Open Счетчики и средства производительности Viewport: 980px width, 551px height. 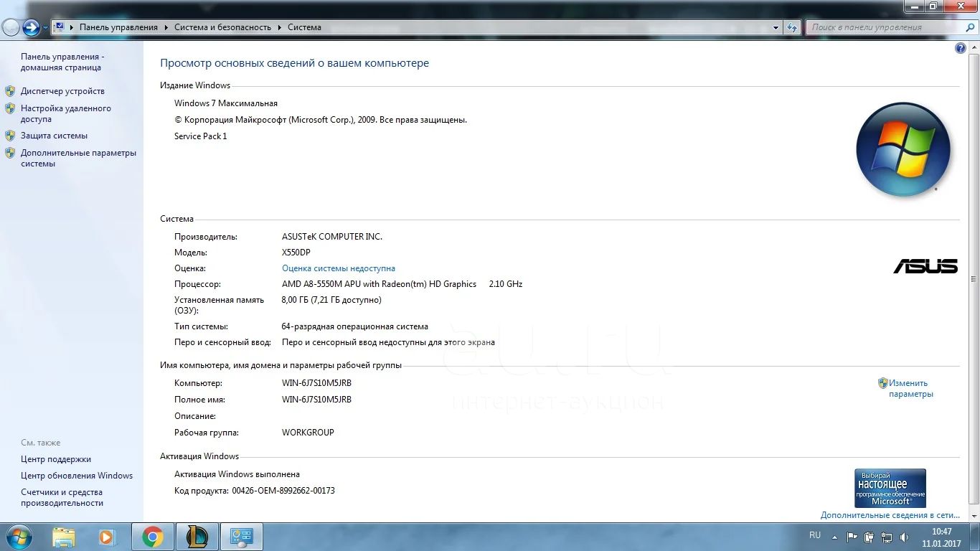[x=62, y=498]
